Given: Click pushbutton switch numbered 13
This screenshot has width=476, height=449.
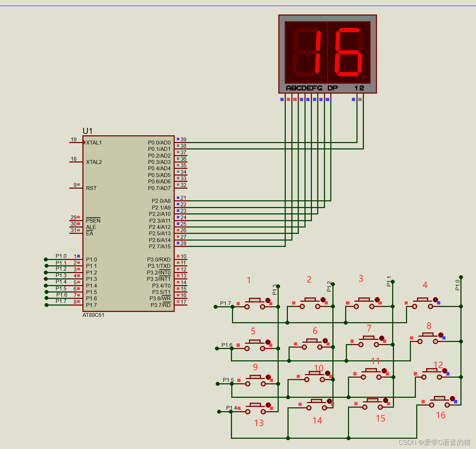Looking at the screenshot, I should point(255,408).
